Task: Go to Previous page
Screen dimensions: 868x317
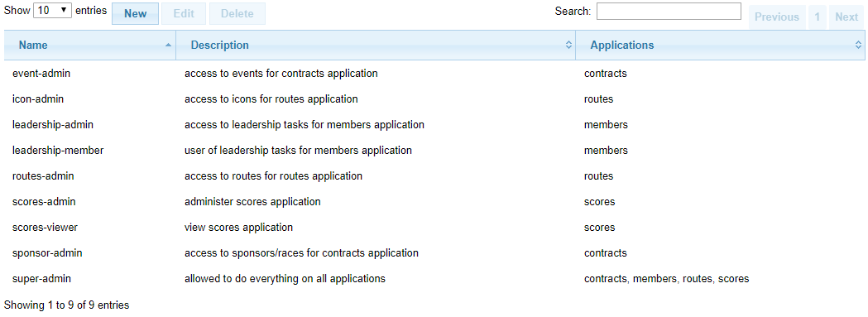Action: pos(777,17)
